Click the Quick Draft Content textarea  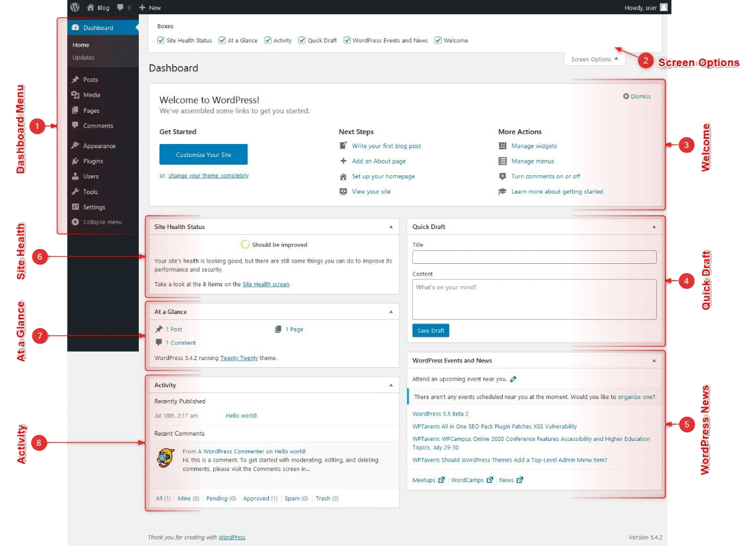[x=535, y=299]
